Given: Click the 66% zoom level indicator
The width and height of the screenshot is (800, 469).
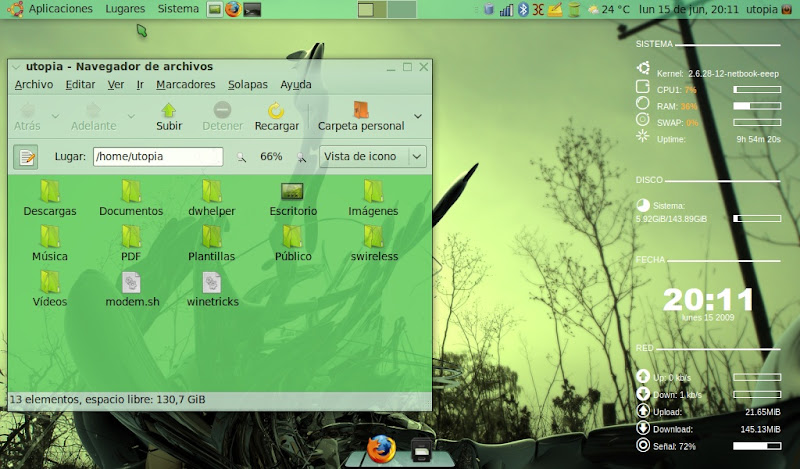Looking at the screenshot, I should [271, 157].
